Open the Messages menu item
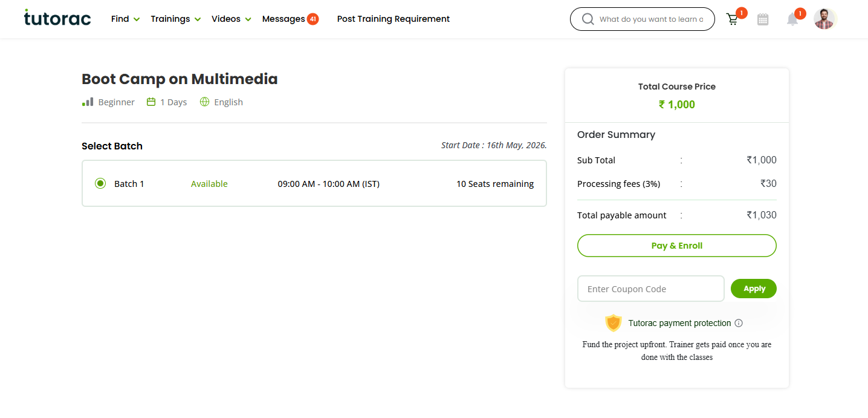Viewport: 868px width, 418px height. 283,19
